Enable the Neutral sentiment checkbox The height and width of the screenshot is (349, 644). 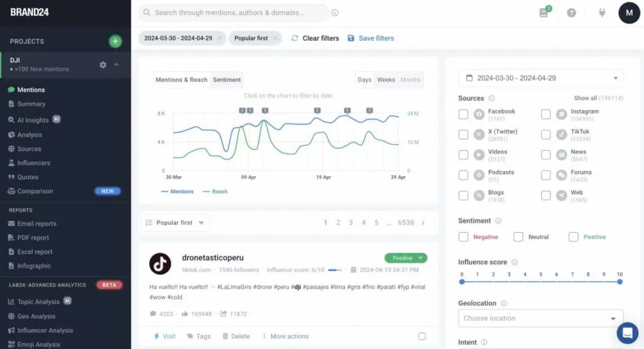[518, 237]
